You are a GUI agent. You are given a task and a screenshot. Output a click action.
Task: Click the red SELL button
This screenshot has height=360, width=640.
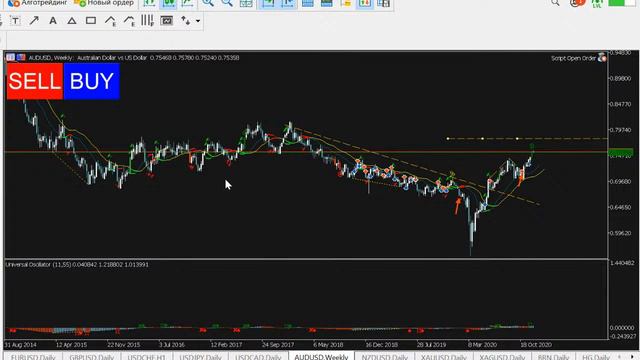[35, 81]
